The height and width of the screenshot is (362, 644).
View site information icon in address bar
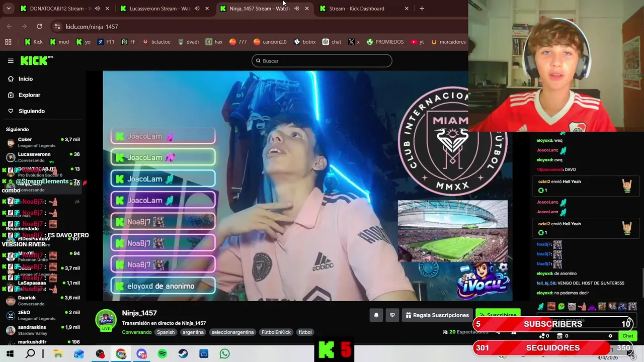coord(57,27)
